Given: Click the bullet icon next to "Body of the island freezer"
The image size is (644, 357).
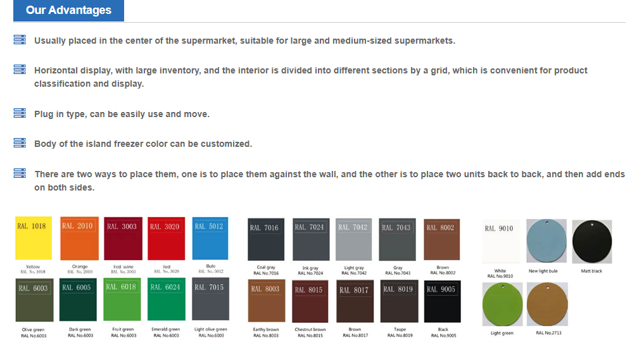Looking at the screenshot, I should click(x=20, y=143).
